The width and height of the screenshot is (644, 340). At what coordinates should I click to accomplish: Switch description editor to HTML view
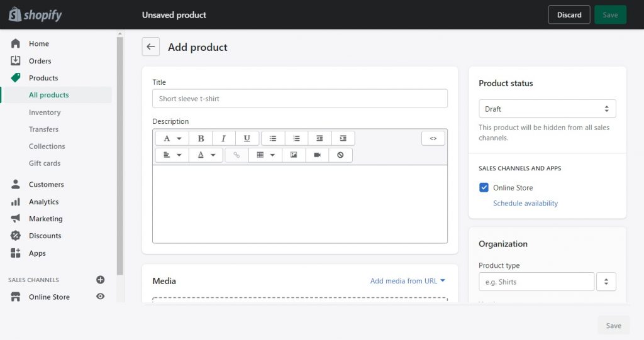(x=433, y=138)
